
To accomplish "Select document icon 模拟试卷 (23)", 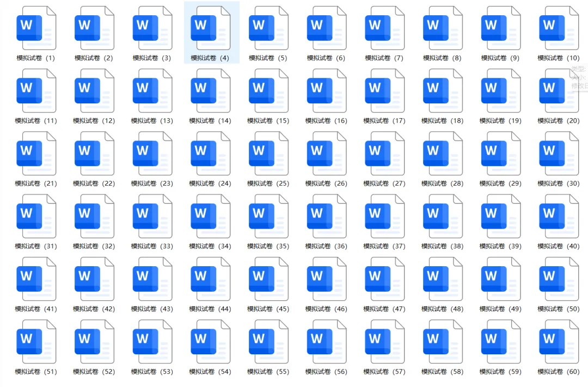I will pyautogui.click(x=152, y=153).
